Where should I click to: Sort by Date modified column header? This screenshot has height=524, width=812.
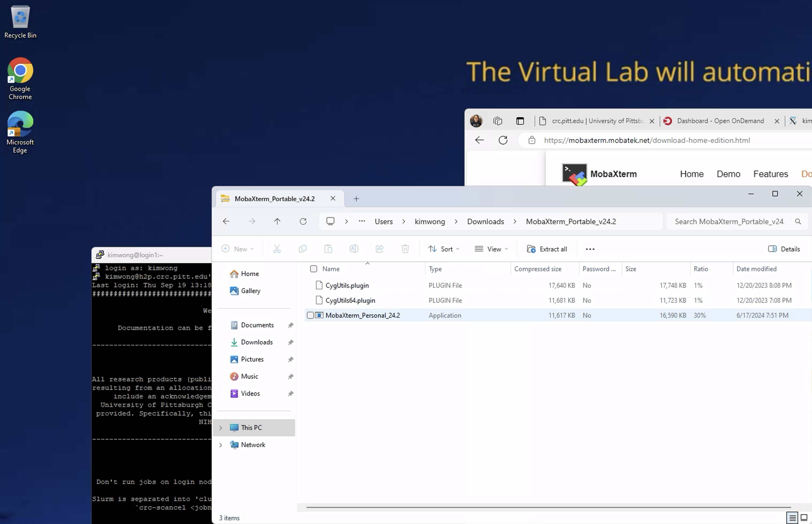756,269
